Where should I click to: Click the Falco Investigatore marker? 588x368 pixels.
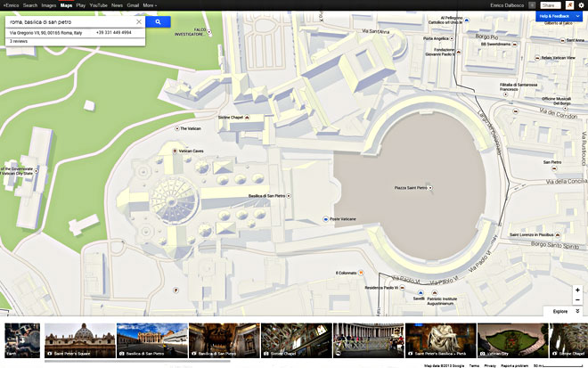[209, 32]
